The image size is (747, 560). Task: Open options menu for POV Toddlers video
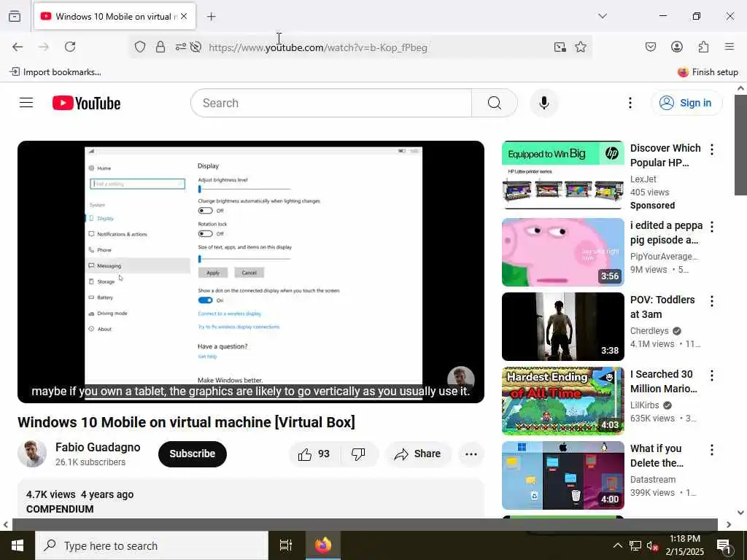(712, 301)
